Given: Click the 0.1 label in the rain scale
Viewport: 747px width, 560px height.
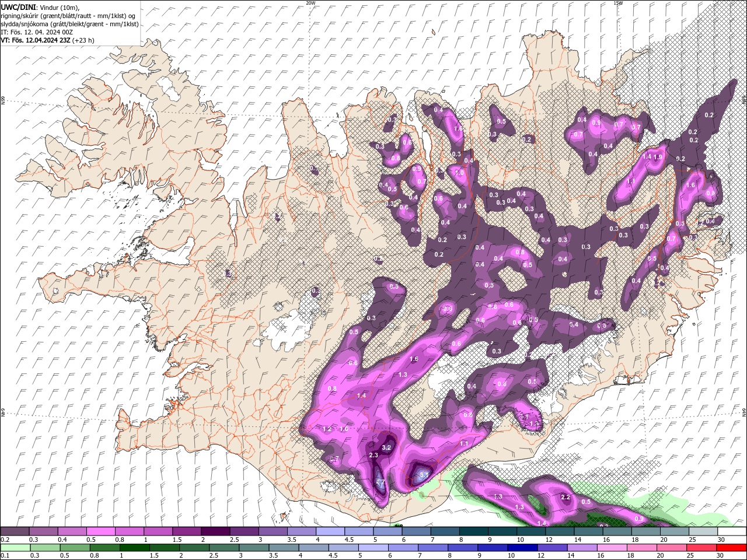Looking at the screenshot, I should tap(5, 555).
